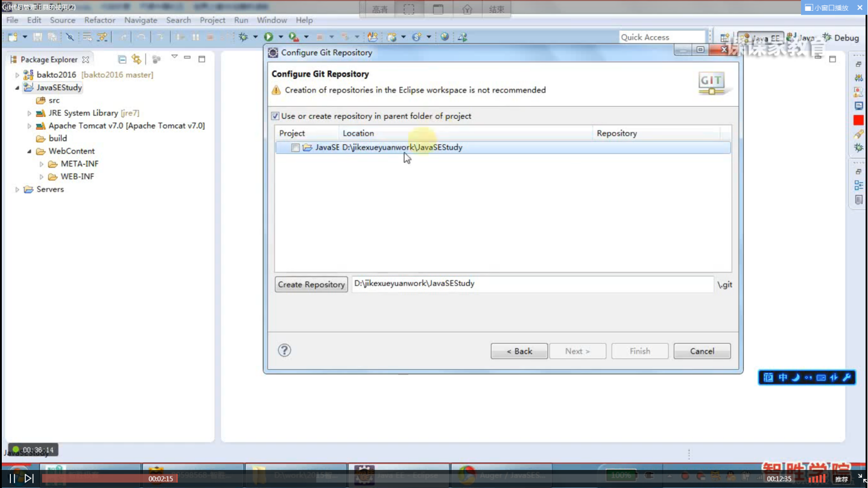Select the build folder in Package Explorer
The width and height of the screenshot is (868, 488).
[51, 138]
